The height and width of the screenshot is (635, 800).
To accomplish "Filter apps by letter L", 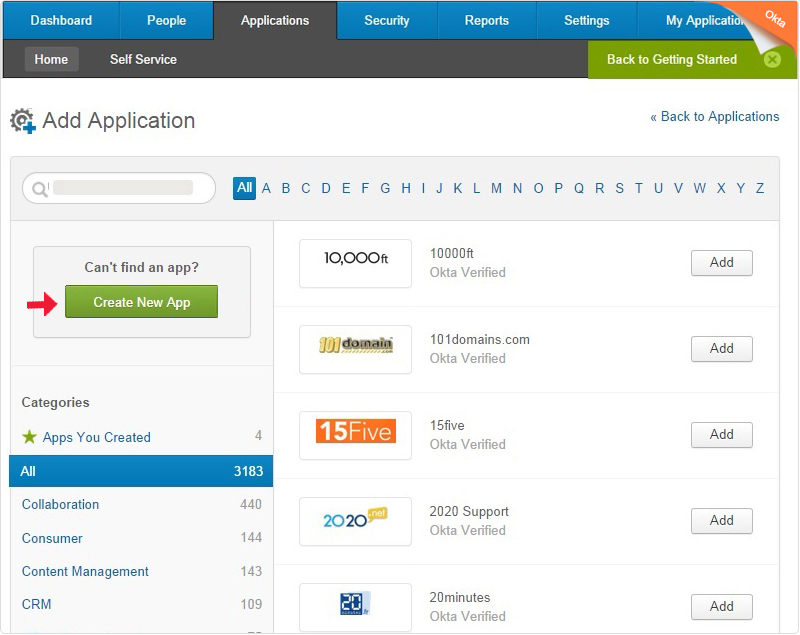I will click(x=477, y=189).
